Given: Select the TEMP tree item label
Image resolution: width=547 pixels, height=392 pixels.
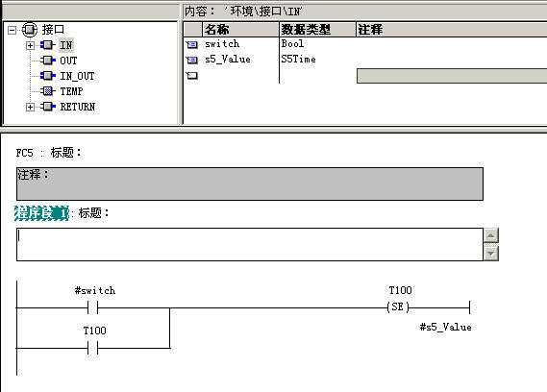Looking at the screenshot, I should pos(71,91).
